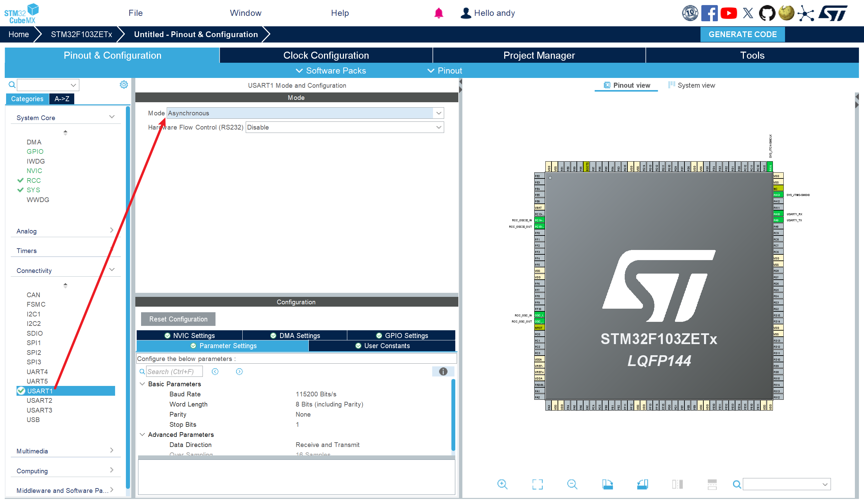864x504 pixels.
Task: Click the peripheral search magnifier icon
Action: [x=12, y=84]
